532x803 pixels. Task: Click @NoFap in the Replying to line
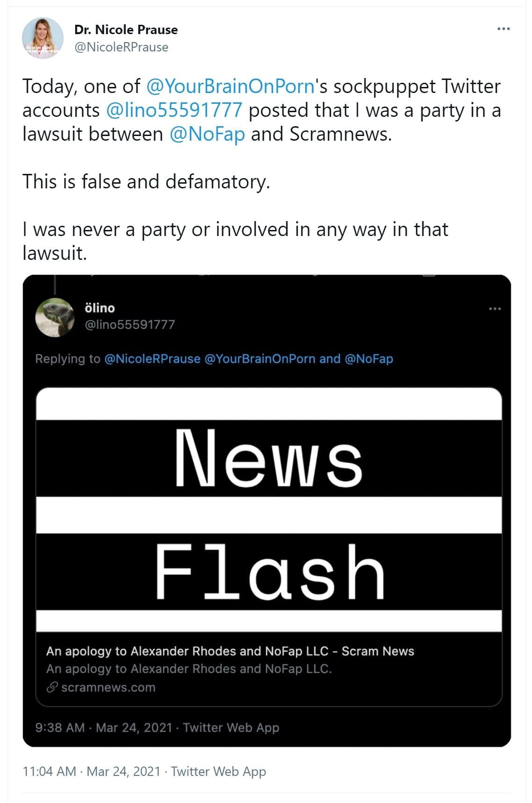coord(368,359)
